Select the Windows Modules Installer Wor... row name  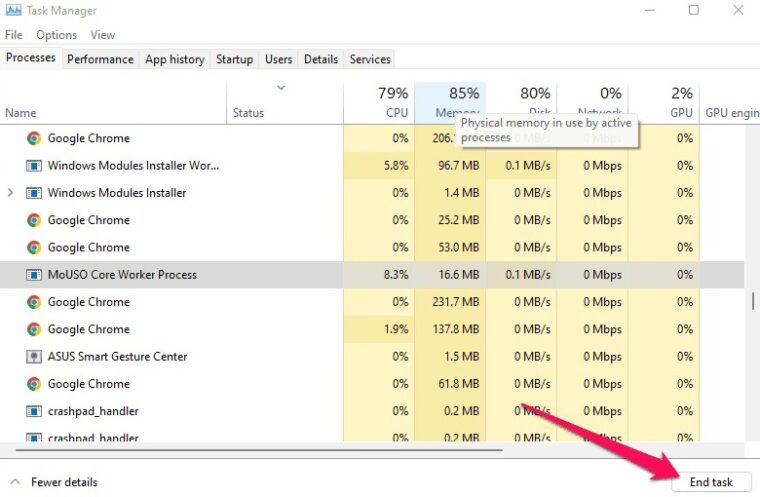point(133,166)
